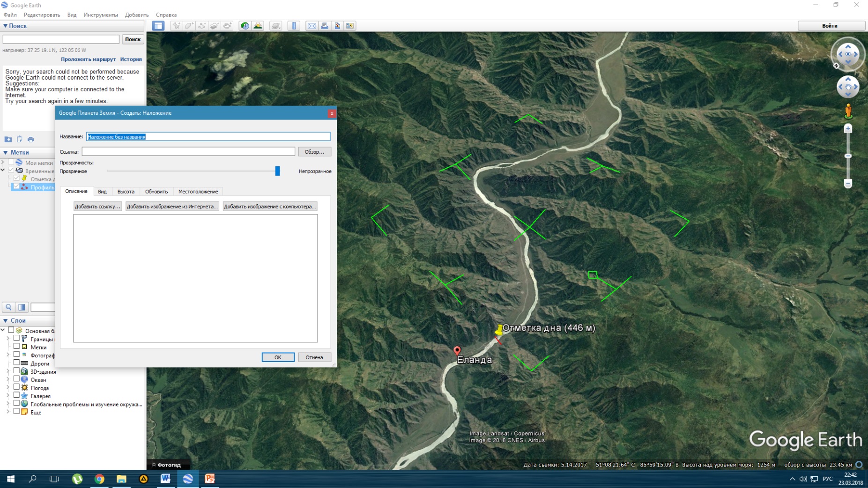Switch to the Вид tab in dialog

click(x=102, y=192)
